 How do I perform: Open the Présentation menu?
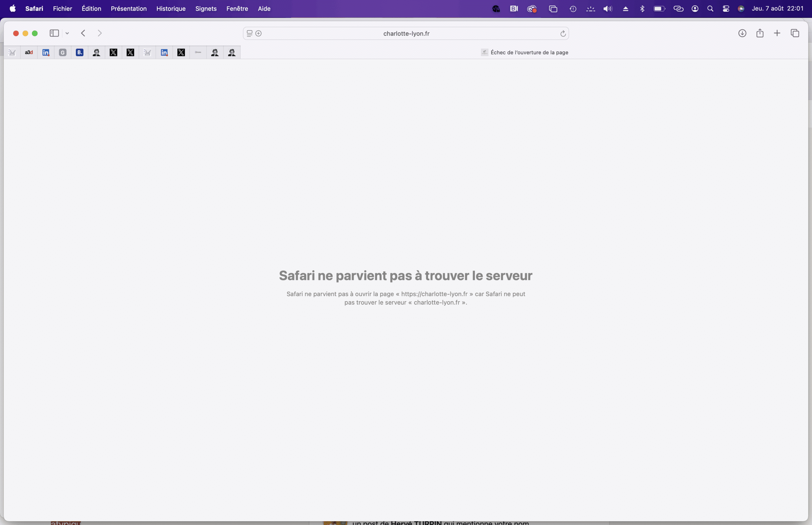point(128,9)
